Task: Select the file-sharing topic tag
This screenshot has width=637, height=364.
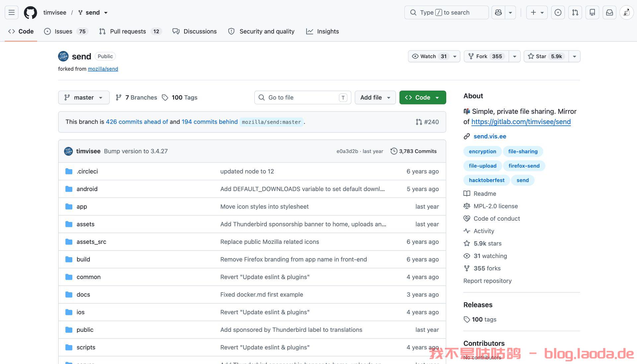Action: [x=523, y=152]
